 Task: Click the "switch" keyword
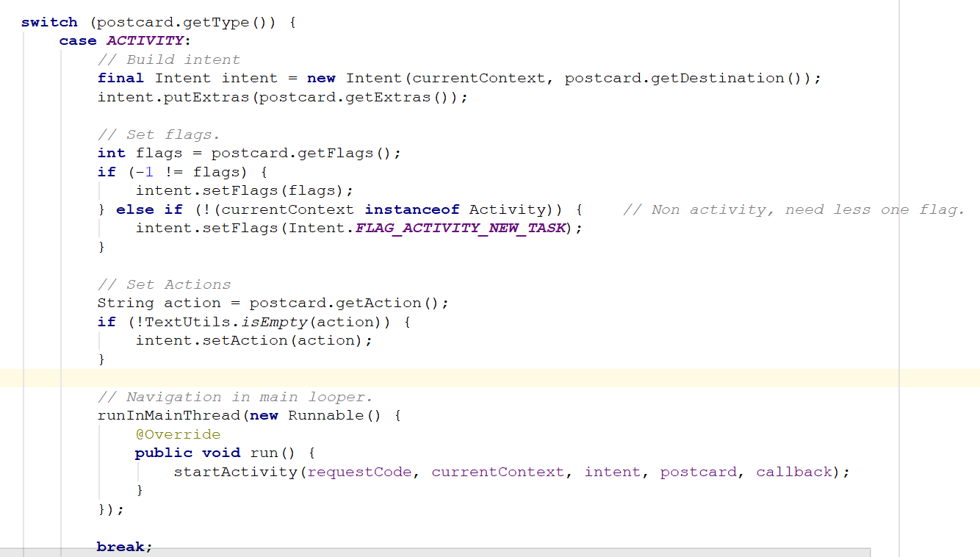49,22
